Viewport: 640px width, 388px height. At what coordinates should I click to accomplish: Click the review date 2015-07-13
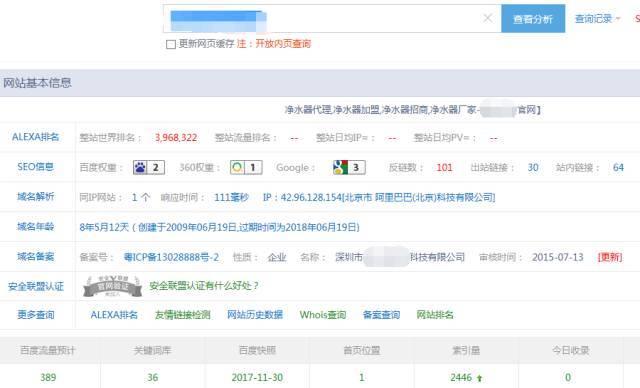(x=557, y=257)
